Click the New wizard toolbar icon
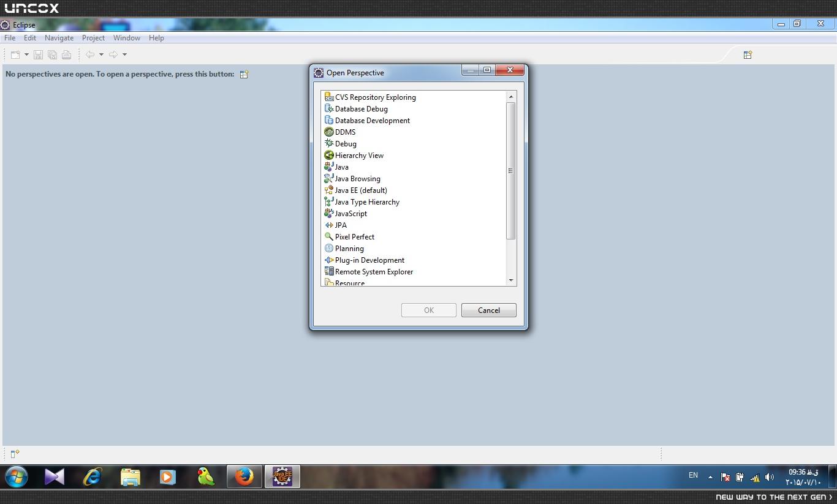The height and width of the screenshot is (504, 837). point(15,55)
